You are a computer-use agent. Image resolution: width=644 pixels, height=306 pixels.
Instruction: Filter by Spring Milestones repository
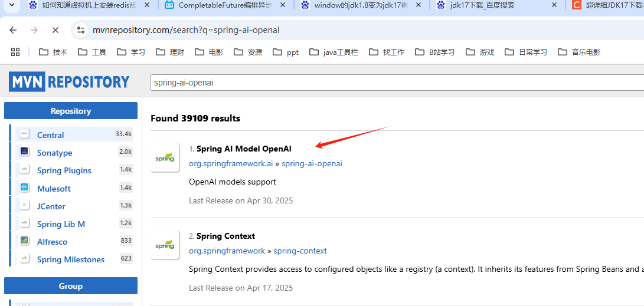pos(71,259)
